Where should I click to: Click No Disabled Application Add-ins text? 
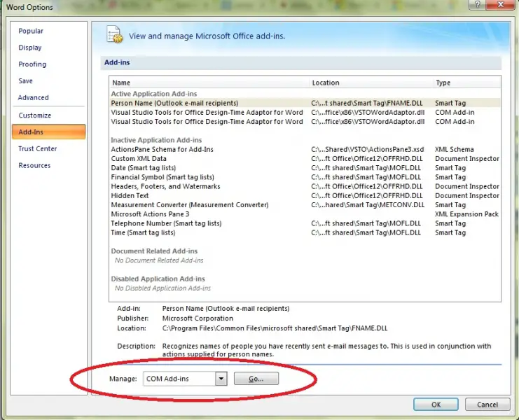point(162,288)
